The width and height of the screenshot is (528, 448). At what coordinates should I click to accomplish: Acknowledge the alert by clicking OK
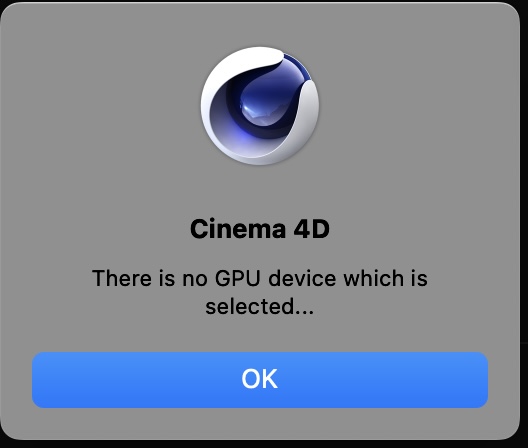click(x=260, y=380)
